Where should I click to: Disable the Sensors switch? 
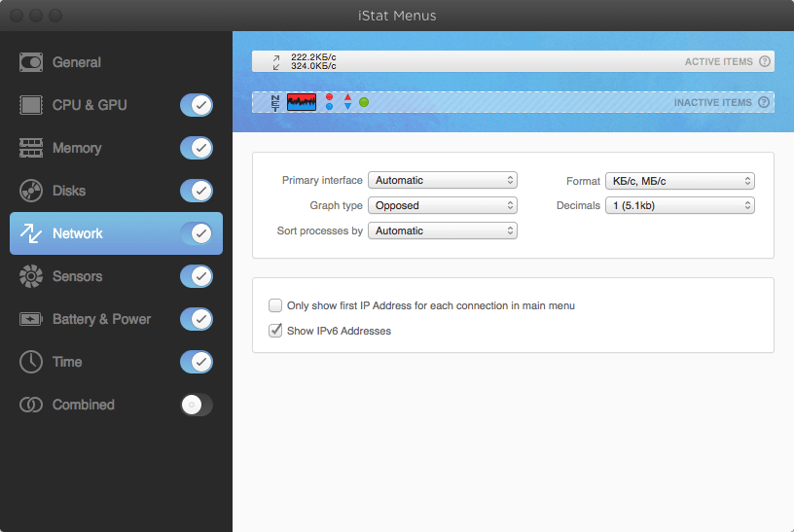coord(197,276)
